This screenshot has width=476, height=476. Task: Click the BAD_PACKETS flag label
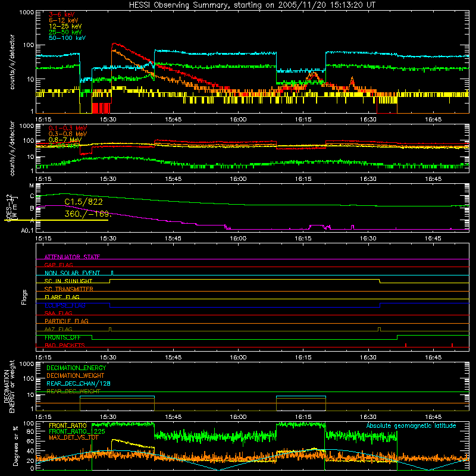coord(65,345)
